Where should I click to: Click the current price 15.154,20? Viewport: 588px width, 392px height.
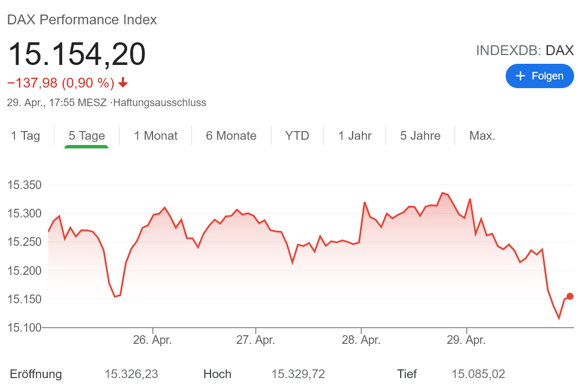[x=76, y=54]
